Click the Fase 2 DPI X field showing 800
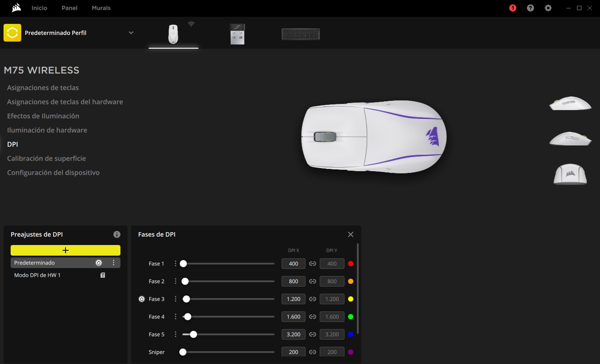This screenshot has width=600, height=364. click(x=294, y=281)
